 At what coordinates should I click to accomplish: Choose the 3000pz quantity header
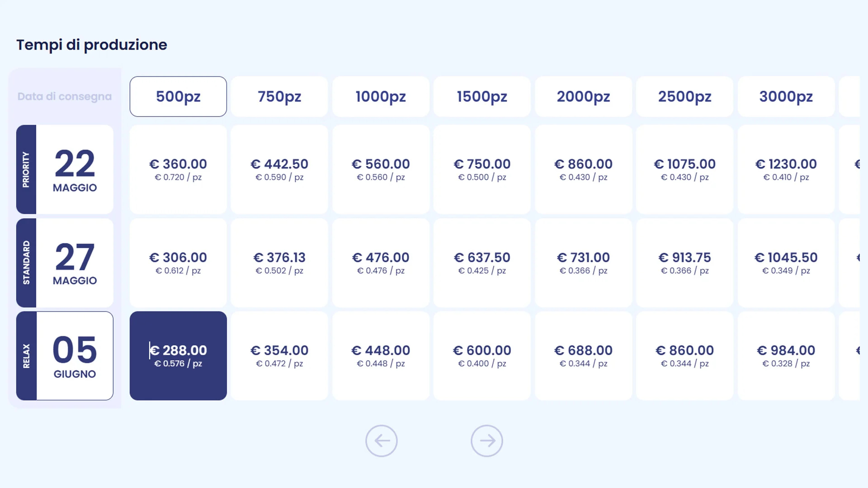click(x=786, y=96)
